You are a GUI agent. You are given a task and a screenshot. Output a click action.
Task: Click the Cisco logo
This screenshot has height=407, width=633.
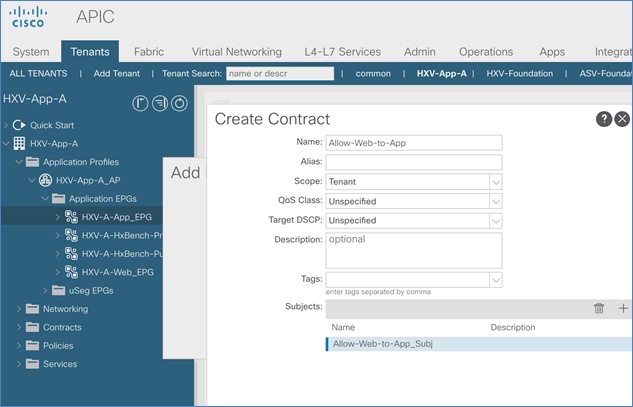(x=27, y=17)
